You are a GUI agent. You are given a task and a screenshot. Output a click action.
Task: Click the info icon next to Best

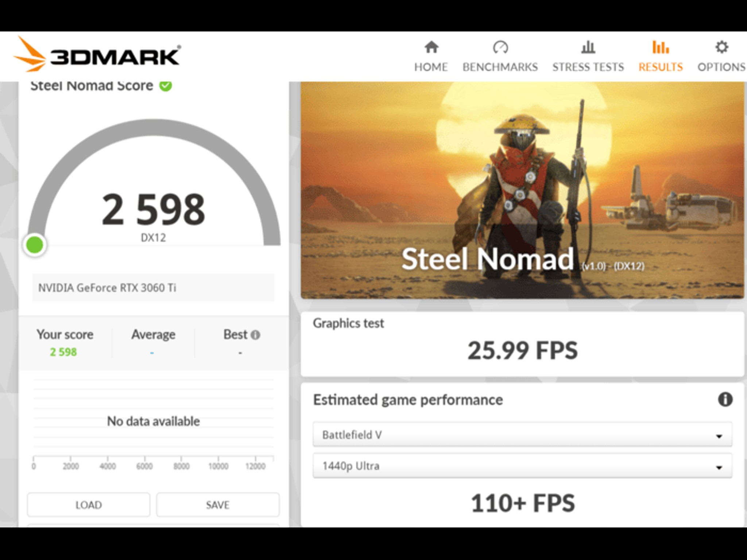[256, 335]
